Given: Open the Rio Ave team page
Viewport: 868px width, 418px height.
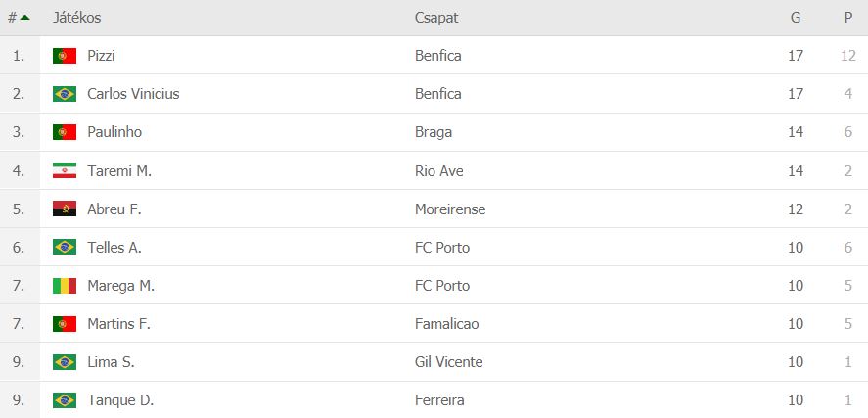Looking at the screenshot, I should pyautogui.click(x=439, y=170).
